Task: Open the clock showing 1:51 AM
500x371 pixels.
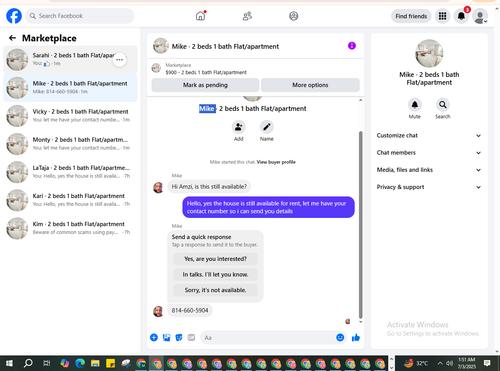Action: point(467,363)
